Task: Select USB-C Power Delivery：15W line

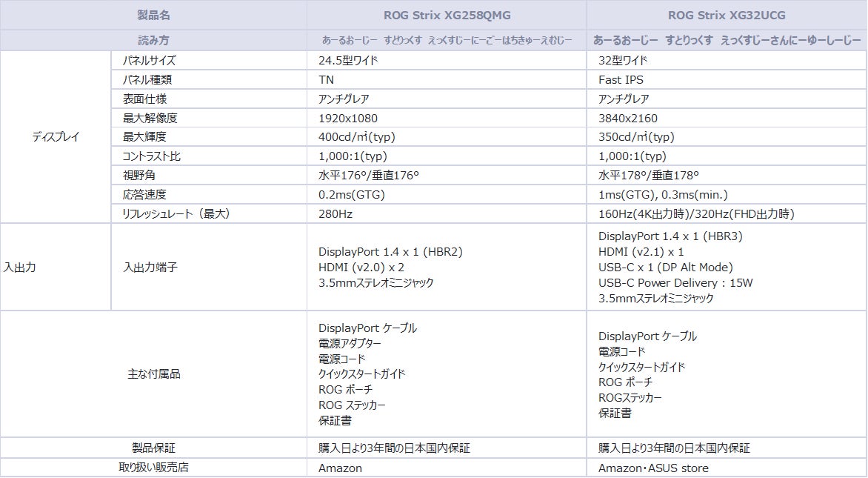Action: coord(676,282)
